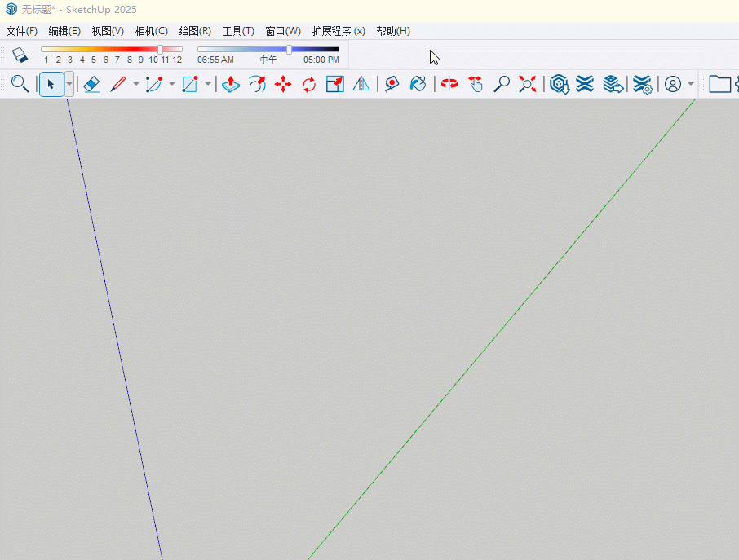Image resolution: width=739 pixels, height=560 pixels.
Task: Open the 窗口(W) menu
Action: click(x=283, y=31)
